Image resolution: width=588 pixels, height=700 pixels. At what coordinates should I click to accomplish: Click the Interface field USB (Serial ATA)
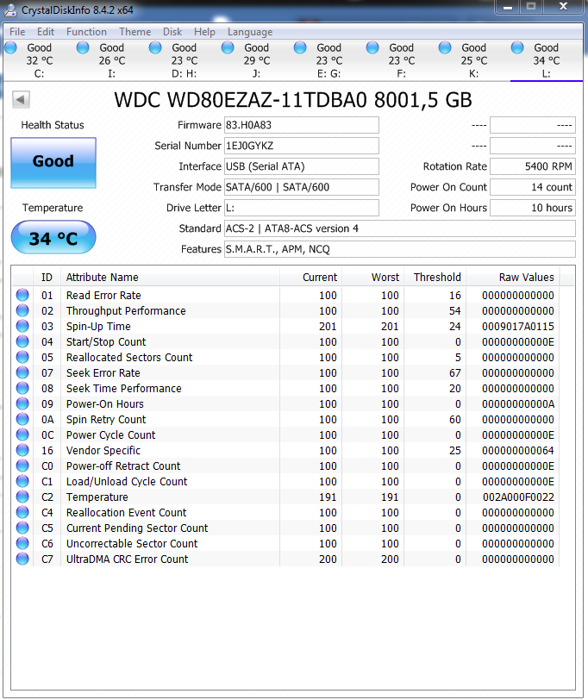point(302,166)
